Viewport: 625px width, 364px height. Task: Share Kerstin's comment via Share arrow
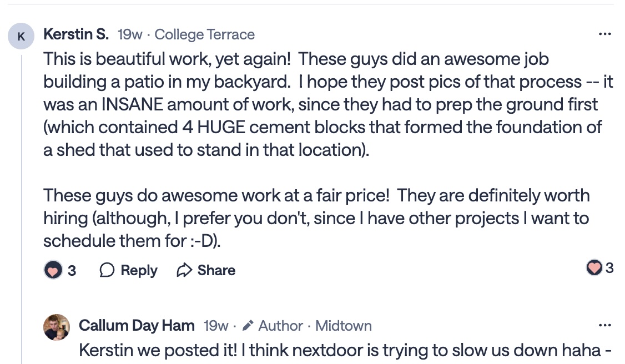[x=206, y=271]
